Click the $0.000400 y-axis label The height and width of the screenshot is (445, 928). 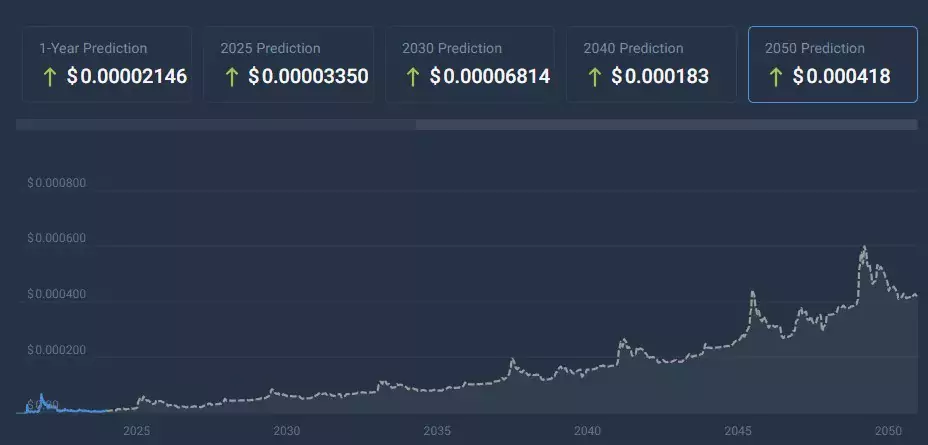[56, 295]
